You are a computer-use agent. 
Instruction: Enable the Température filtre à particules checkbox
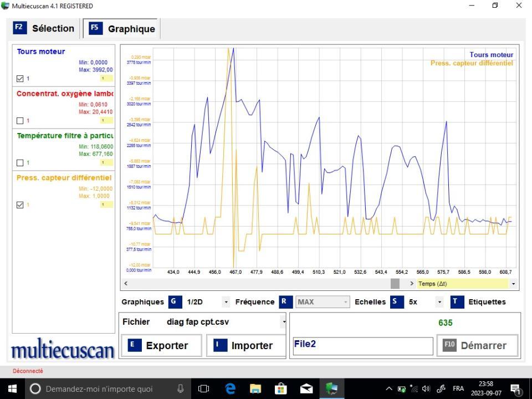(x=20, y=163)
